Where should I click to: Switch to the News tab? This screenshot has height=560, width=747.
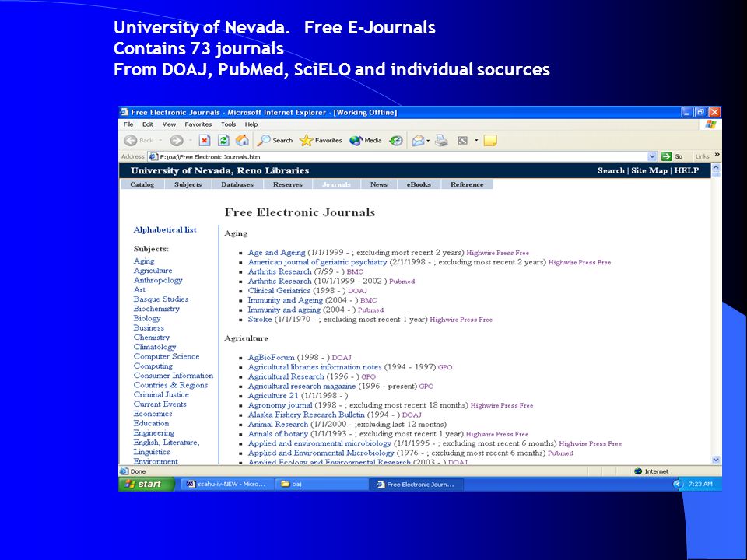pyautogui.click(x=379, y=184)
